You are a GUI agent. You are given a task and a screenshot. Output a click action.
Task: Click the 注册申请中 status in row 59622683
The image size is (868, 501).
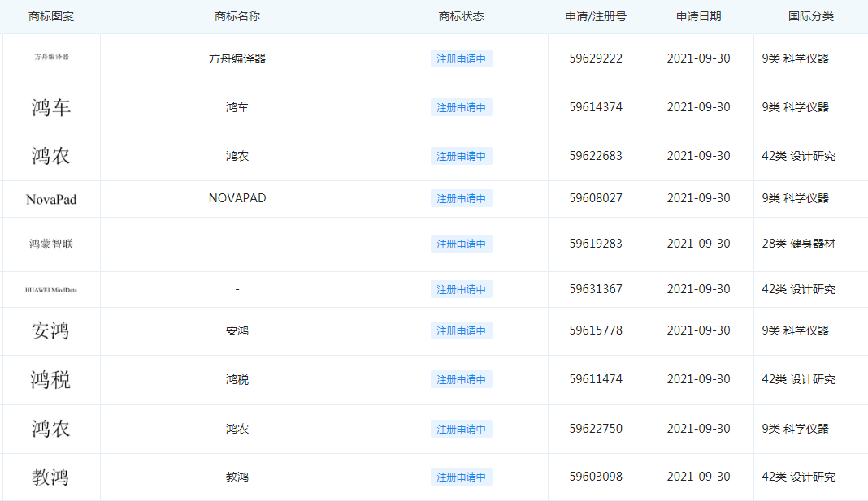click(461, 156)
